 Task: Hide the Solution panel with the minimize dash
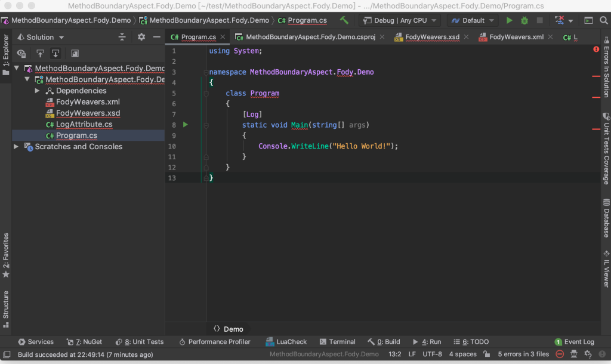tap(157, 37)
